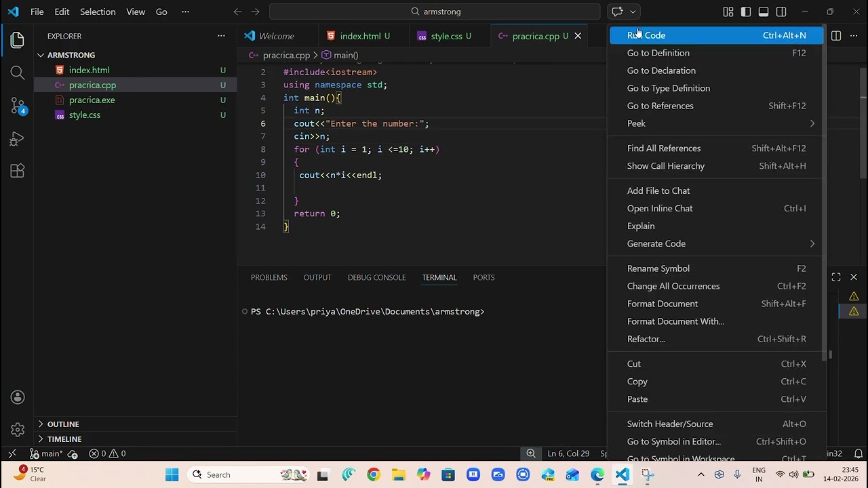Open the Selection menu
The image size is (868, 488).
98,12
